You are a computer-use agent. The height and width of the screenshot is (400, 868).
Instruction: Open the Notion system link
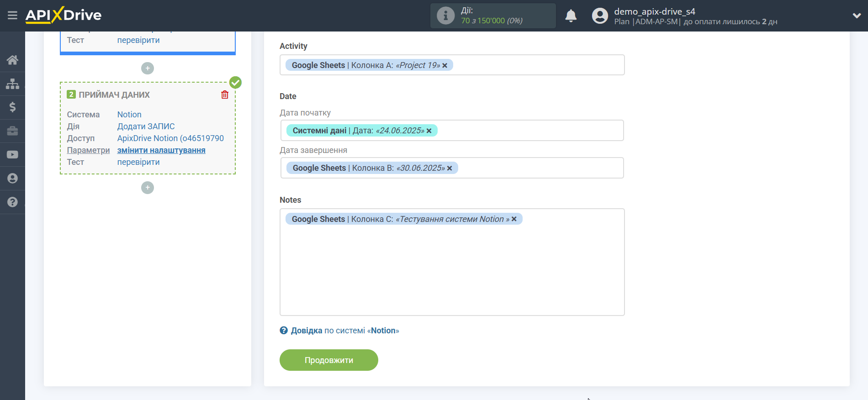click(x=129, y=115)
